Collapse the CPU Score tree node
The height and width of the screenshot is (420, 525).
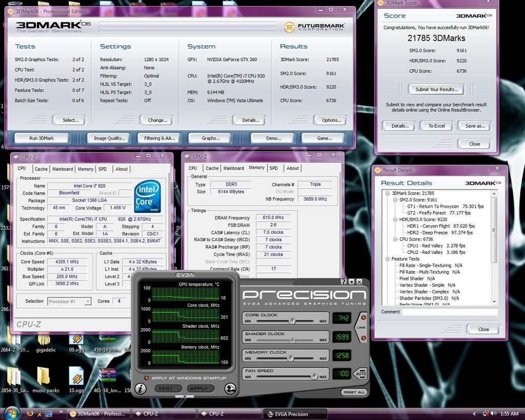(x=395, y=239)
